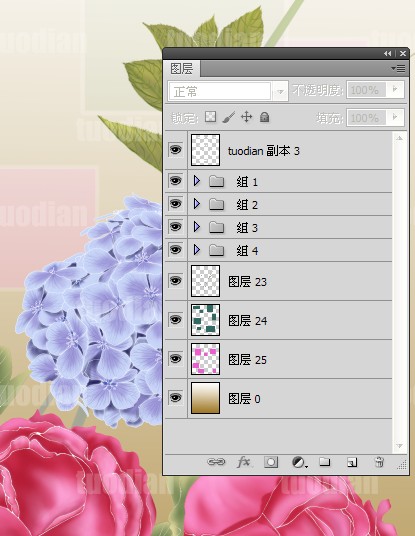Hide layer 图层 0
The height and width of the screenshot is (536, 415).
pyautogui.click(x=176, y=398)
